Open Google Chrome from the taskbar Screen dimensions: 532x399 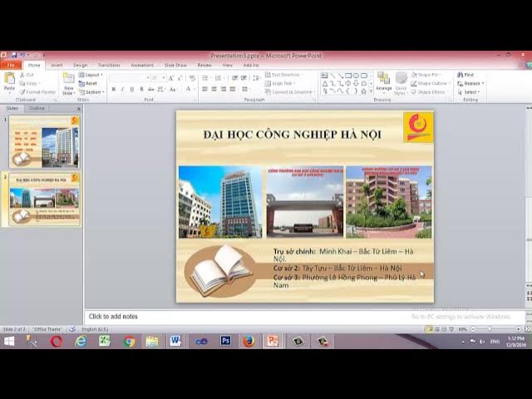[x=129, y=341]
